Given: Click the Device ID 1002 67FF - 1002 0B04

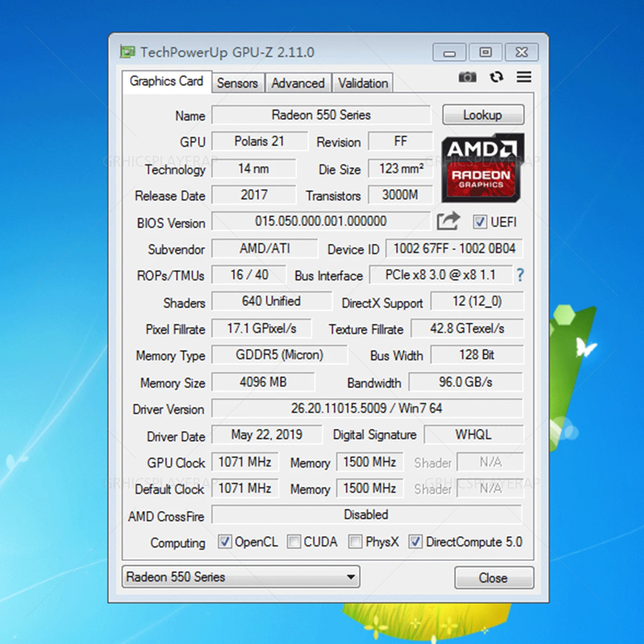Looking at the screenshot, I should pos(454,248).
